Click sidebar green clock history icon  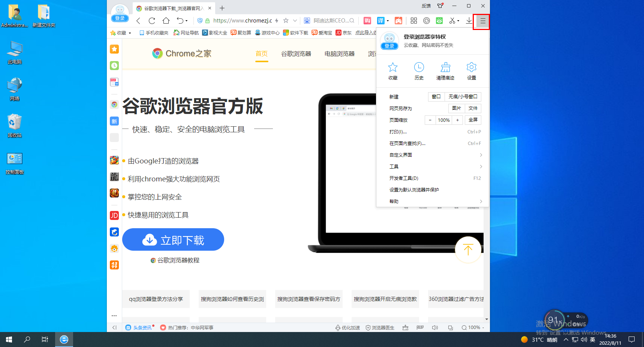(114, 66)
